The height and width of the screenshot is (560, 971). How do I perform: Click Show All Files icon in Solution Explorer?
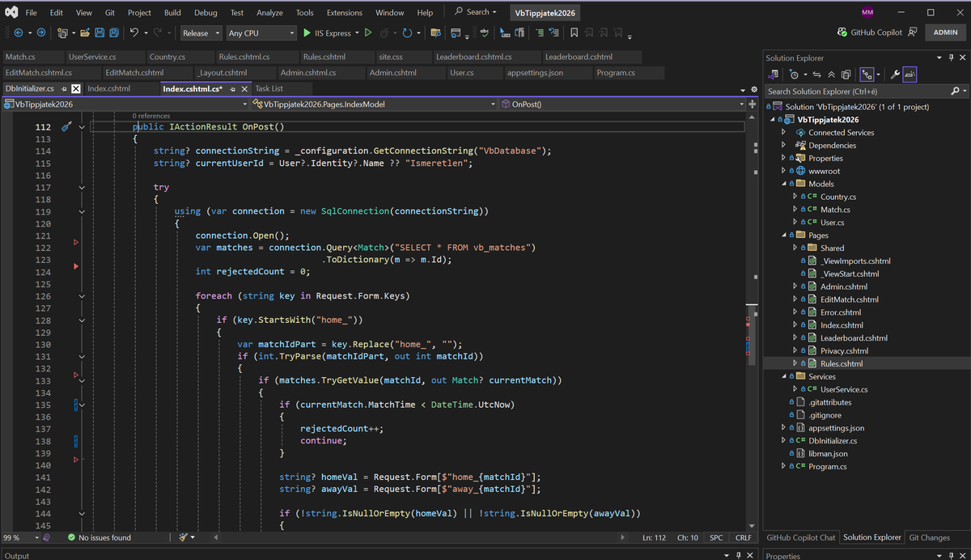(846, 74)
